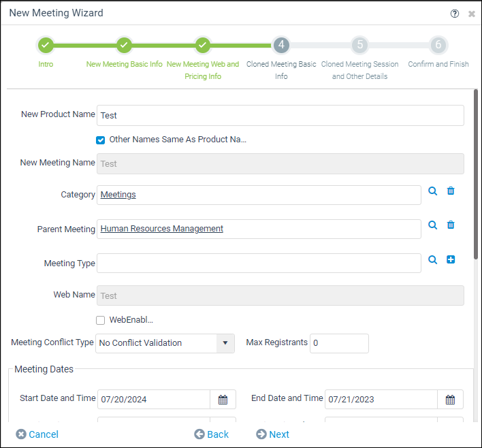The height and width of the screenshot is (448, 482).
Task: Expand the Meeting Conflict Type dropdown
Action: (x=225, y=343)
